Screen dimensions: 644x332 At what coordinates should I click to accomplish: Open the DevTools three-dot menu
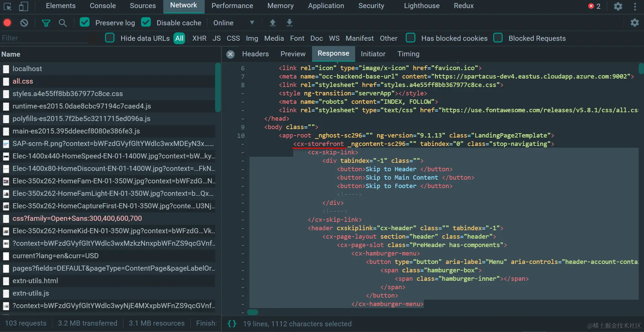pos(635,6)
